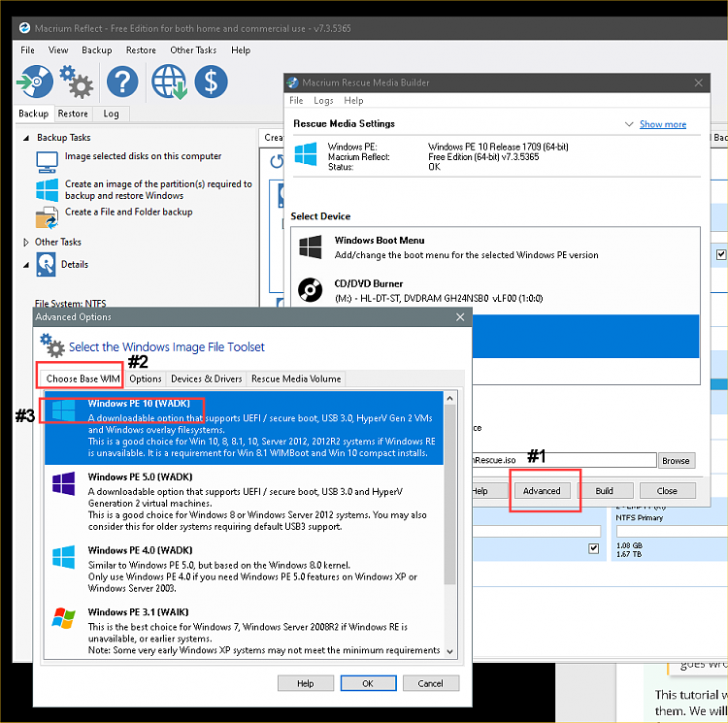Select the Windows Boot Menu device icon
Image resolution: width=728 pixels, height=723 pixels.
click(x=311, y=246)
